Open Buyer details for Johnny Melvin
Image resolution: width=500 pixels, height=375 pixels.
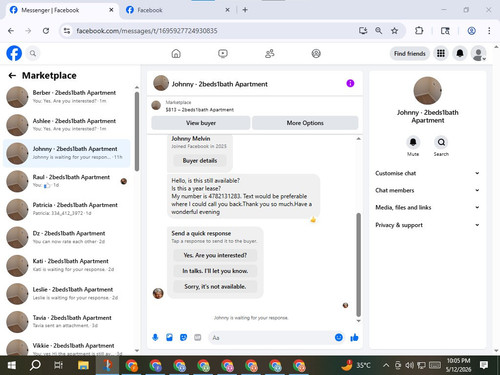coord(200,161)
